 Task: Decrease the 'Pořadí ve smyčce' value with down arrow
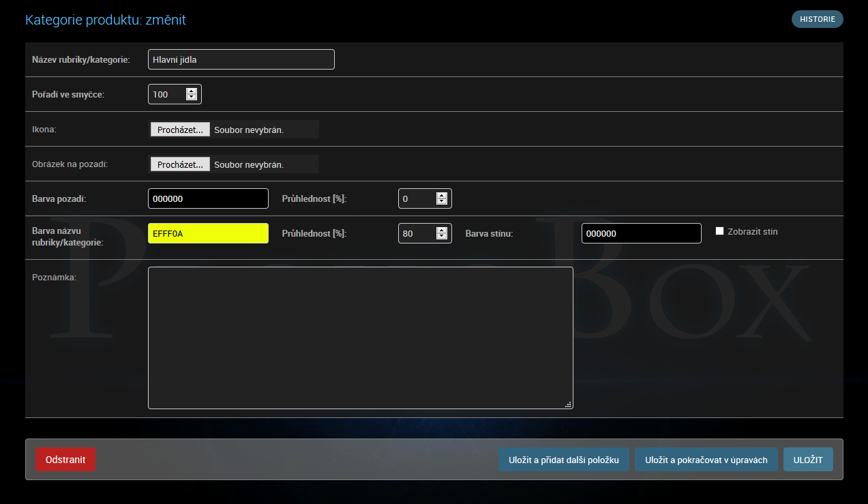[x=192, y=98]
